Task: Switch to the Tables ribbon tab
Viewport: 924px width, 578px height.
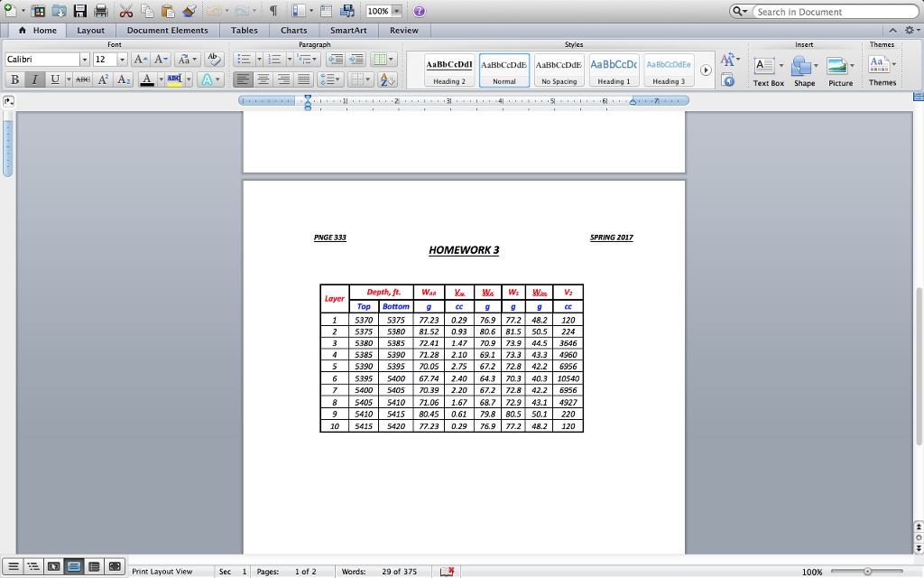Action: pyautogui.click(x=244, y=30)
